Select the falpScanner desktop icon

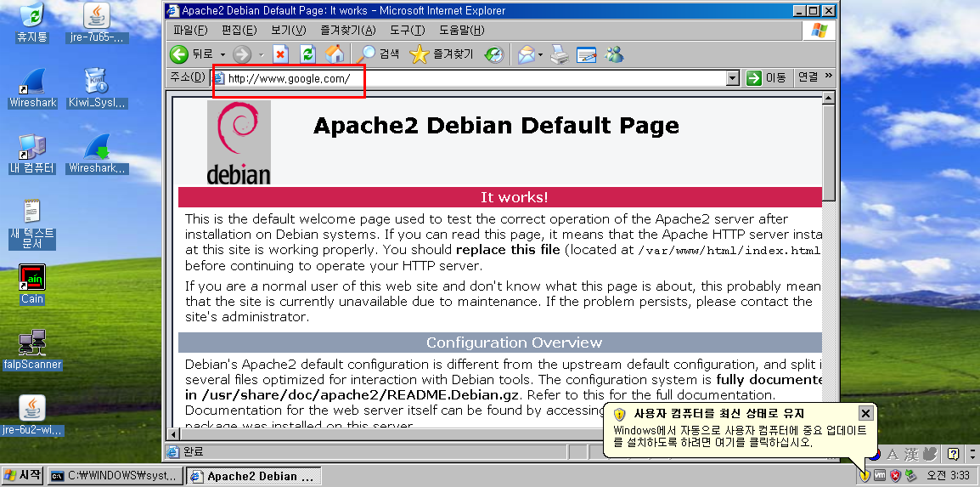(x=32, y=350)
